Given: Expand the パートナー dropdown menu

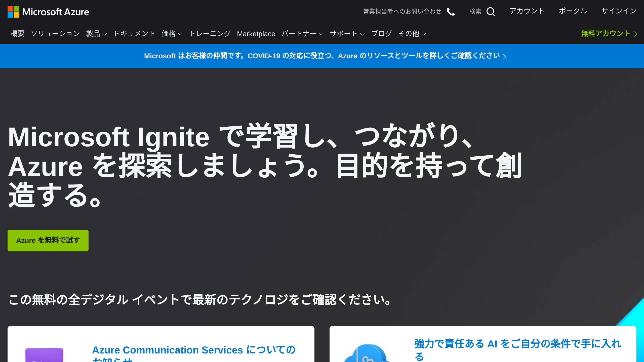Looking at the screenshot, I should pyautogui.click(x=302, y=34).
